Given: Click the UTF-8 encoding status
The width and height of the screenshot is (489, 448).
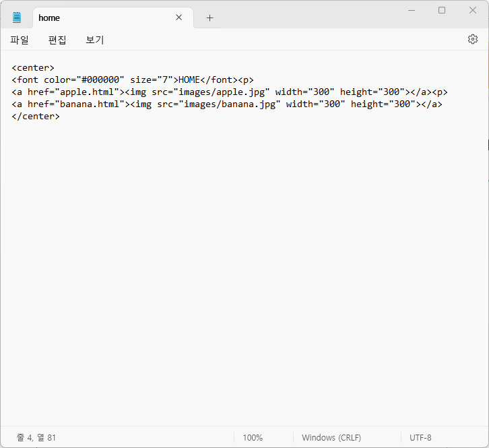Looking at the screenshot, I should (420, 437).
